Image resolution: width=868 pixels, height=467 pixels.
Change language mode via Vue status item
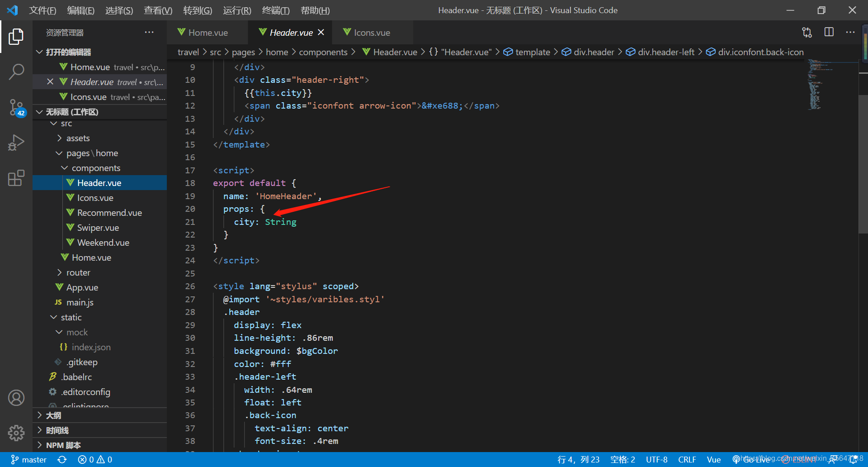(713, 459)
